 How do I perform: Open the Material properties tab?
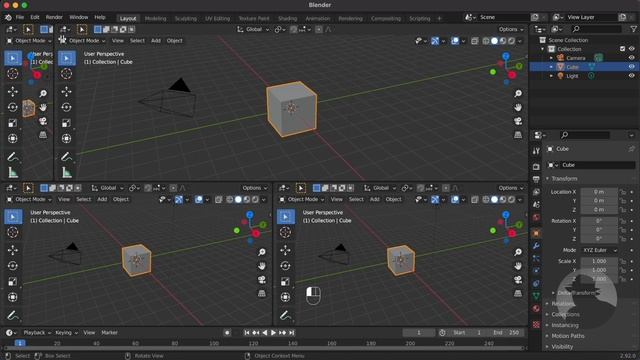point(536,309)
